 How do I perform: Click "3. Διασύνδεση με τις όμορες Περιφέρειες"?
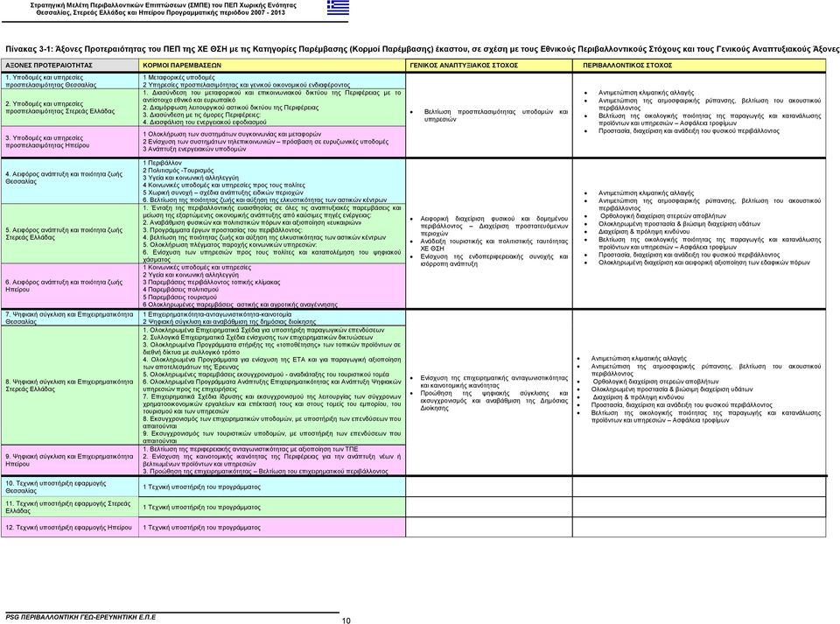pos(201,115)
